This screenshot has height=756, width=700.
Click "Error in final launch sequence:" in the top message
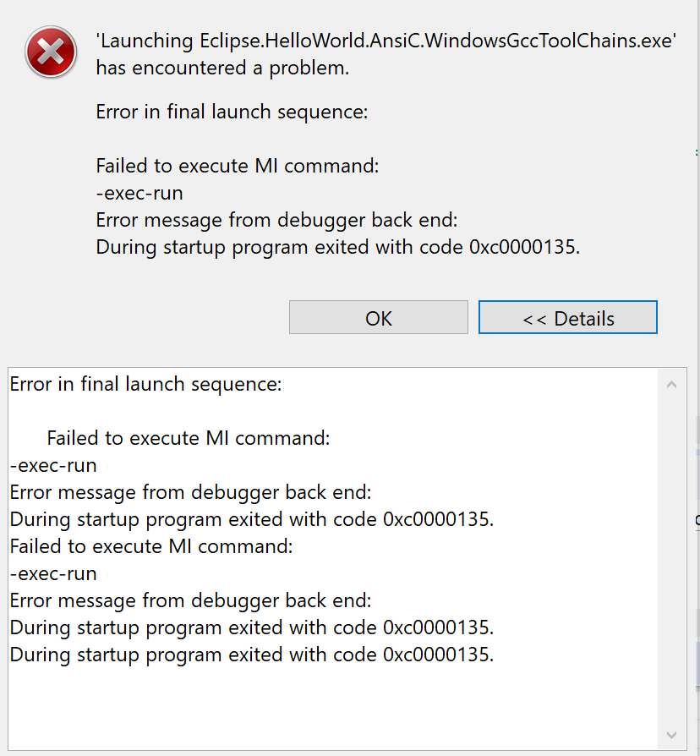[232, 112]
